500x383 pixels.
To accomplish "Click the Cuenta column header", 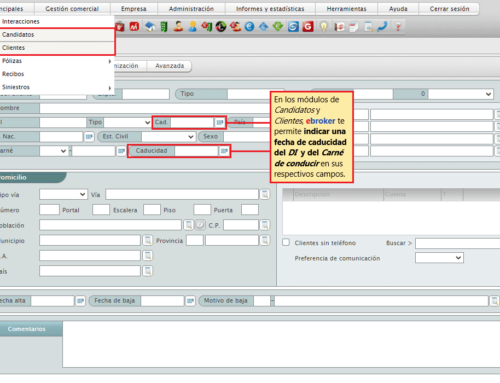I will coord(412,194).
